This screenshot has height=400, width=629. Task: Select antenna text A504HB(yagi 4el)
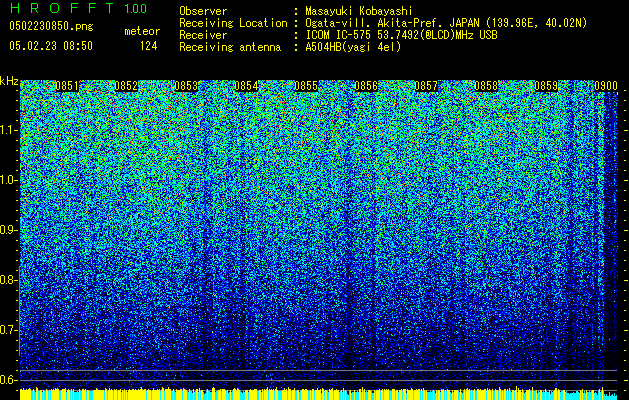point(353,47)
